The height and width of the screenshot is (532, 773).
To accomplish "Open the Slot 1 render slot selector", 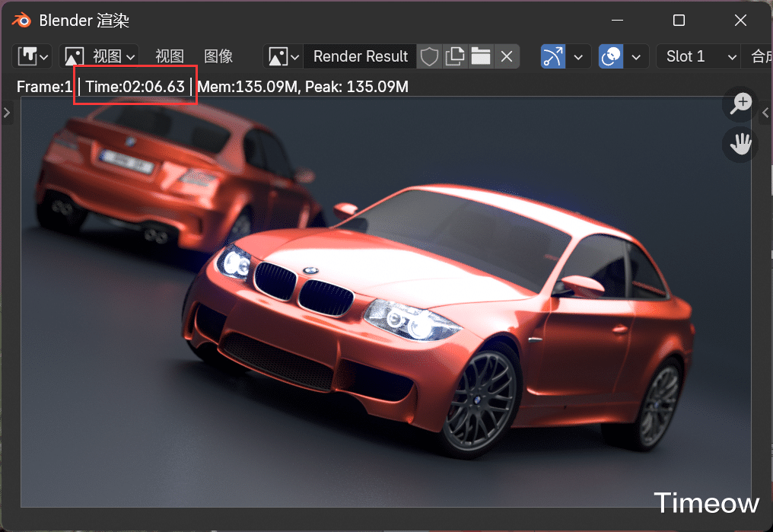I will [x=698, y=56].
